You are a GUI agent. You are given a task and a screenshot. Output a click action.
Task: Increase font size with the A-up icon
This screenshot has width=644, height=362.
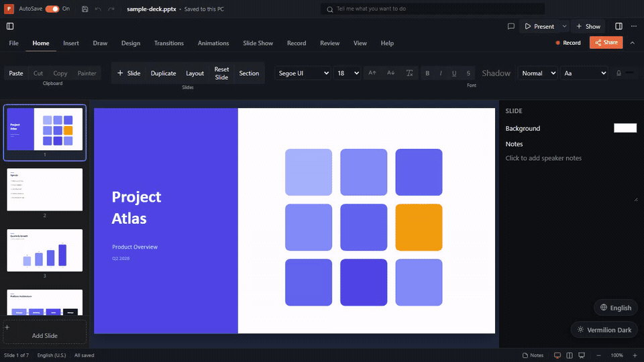click(x=372, y=73)
